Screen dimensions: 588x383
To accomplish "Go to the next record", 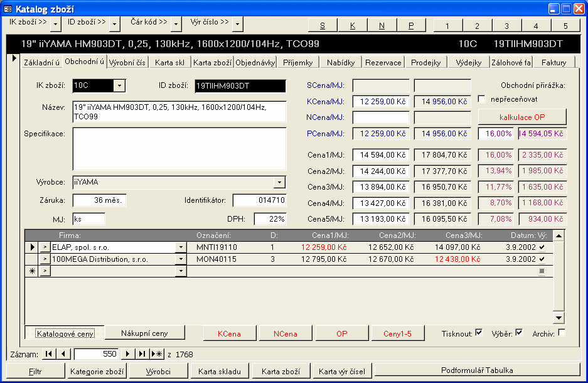I will (x=128, y=354).
